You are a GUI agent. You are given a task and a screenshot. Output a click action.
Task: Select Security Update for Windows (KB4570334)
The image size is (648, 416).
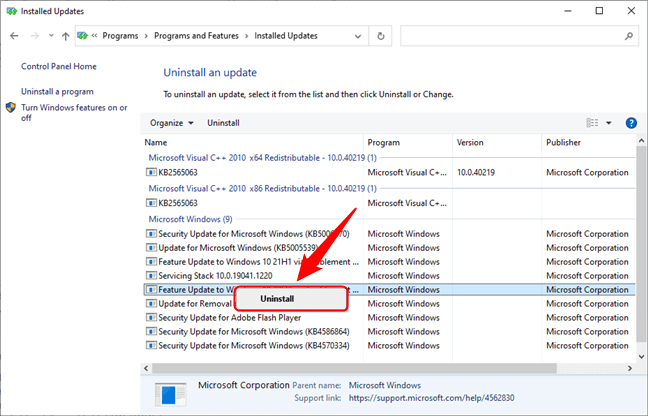click(x=389, y=345)
